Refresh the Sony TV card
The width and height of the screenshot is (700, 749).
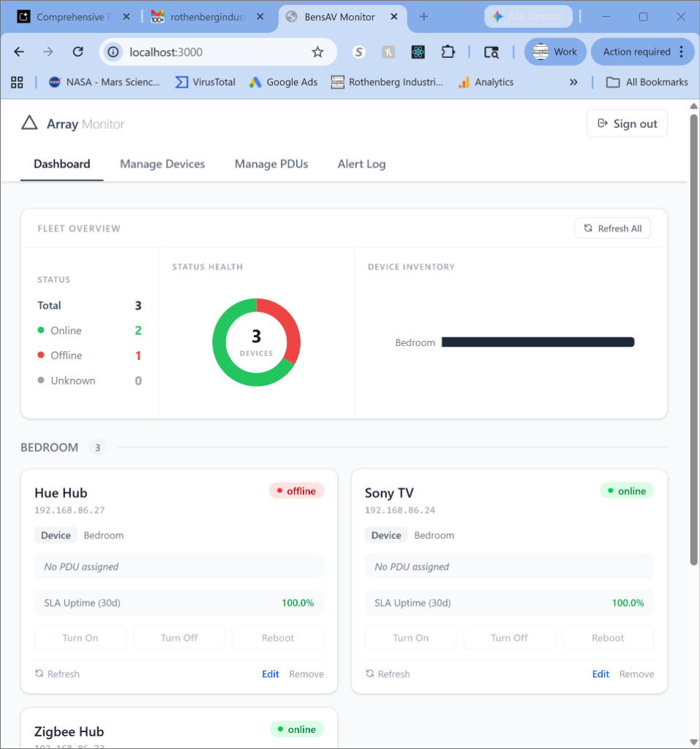[x=388, y=674]
